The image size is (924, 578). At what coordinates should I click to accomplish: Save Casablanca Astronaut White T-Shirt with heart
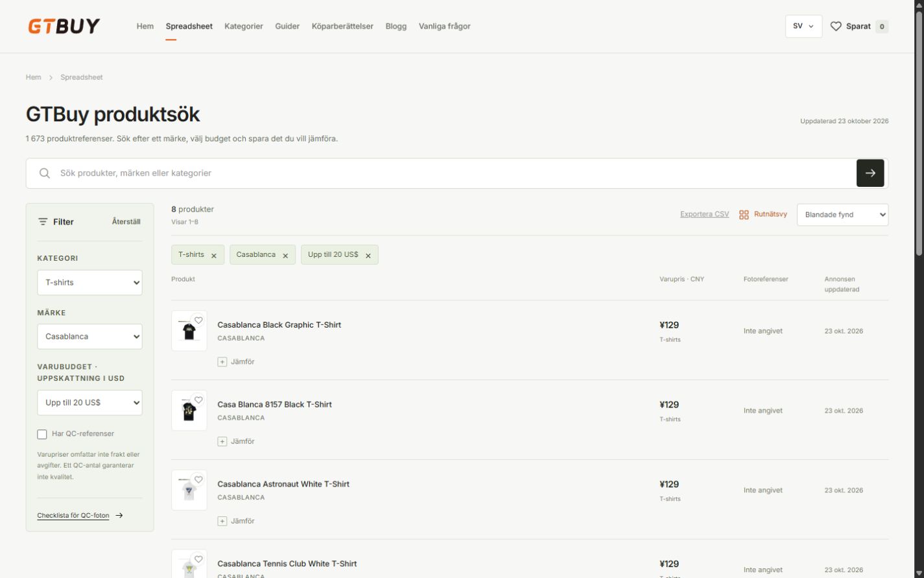[x=198, y=479]
